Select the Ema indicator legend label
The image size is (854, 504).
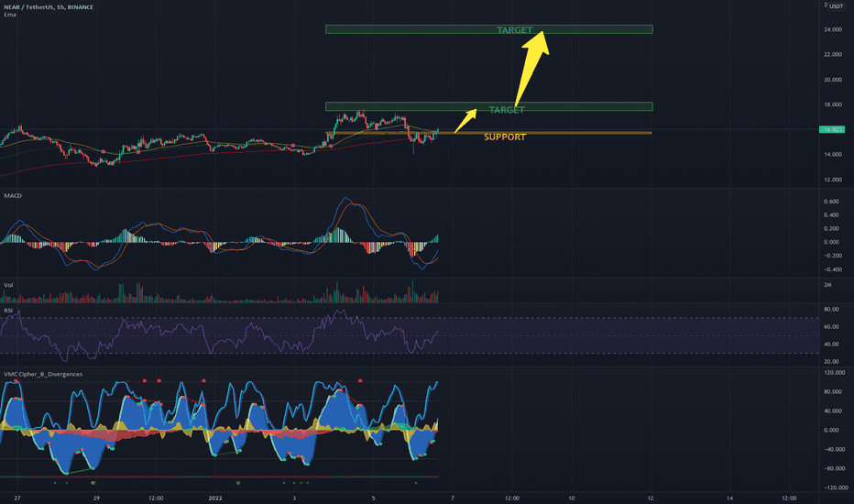click(10, 15)
